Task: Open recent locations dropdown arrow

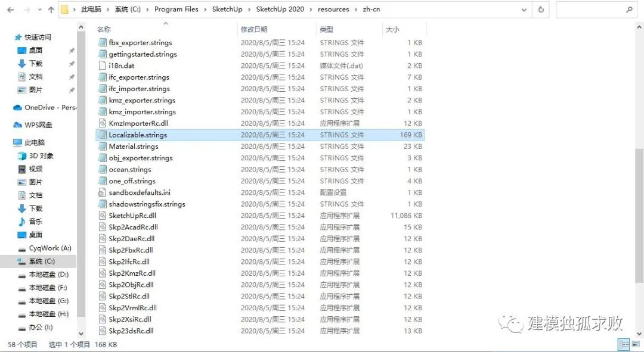Action: [40, 10]
